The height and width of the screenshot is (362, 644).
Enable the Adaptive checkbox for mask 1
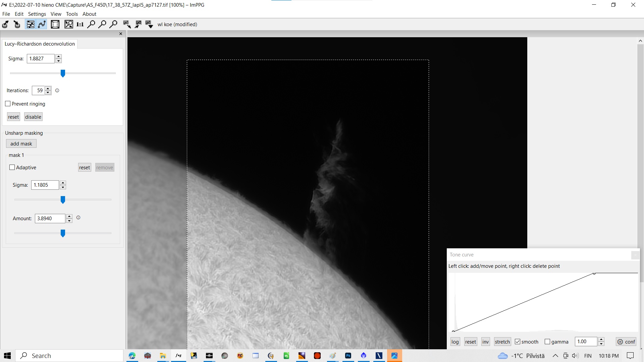pos(12,167)
